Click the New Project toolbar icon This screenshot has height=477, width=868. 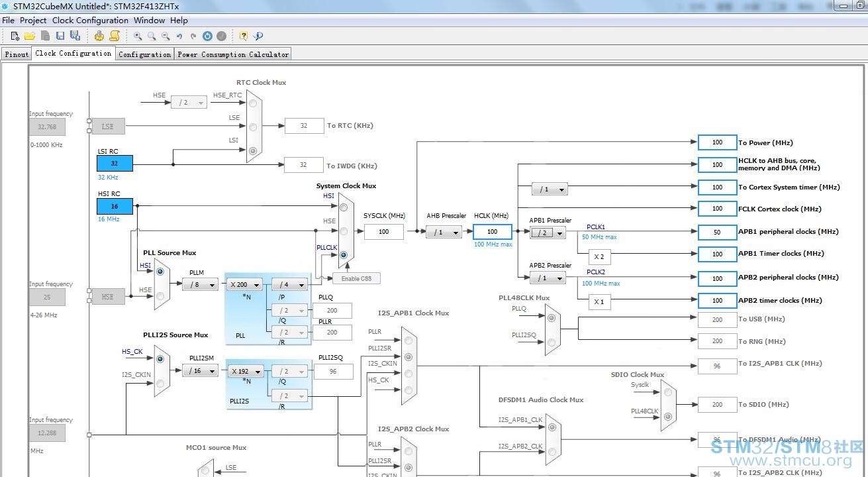15,36
